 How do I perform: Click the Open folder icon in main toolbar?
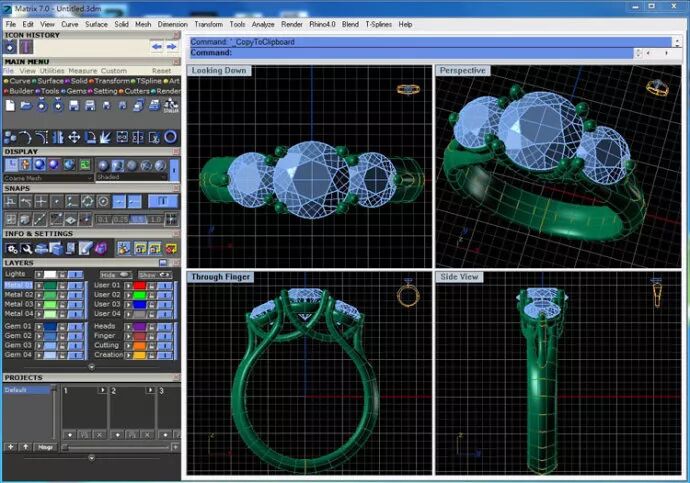[26, 105]
